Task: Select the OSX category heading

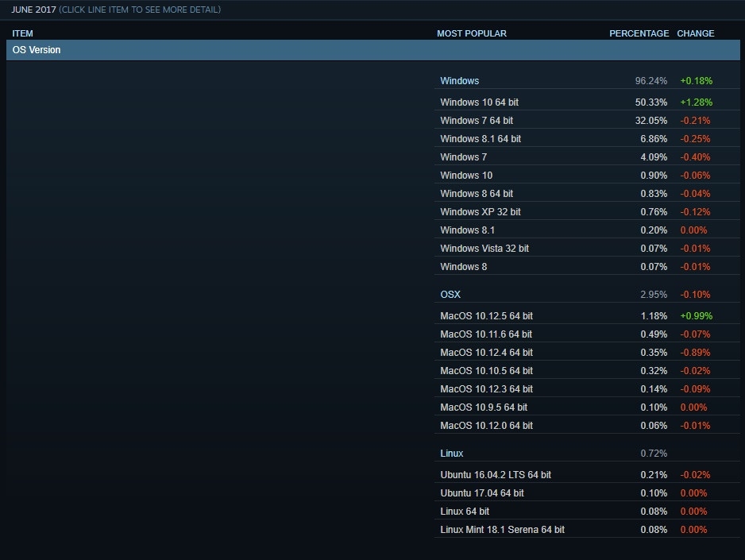Action: tap(450, 295)
